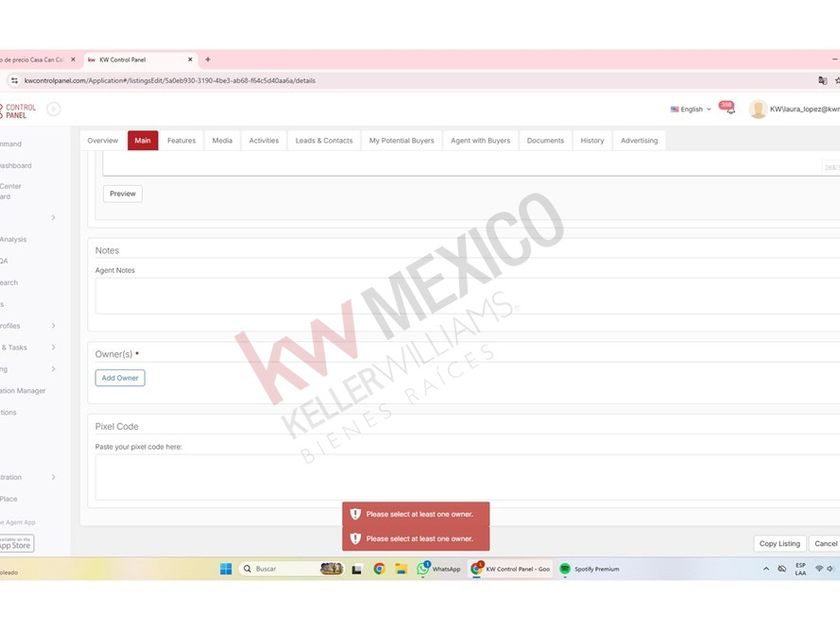Open the Windows Start menu

(226, 569)
